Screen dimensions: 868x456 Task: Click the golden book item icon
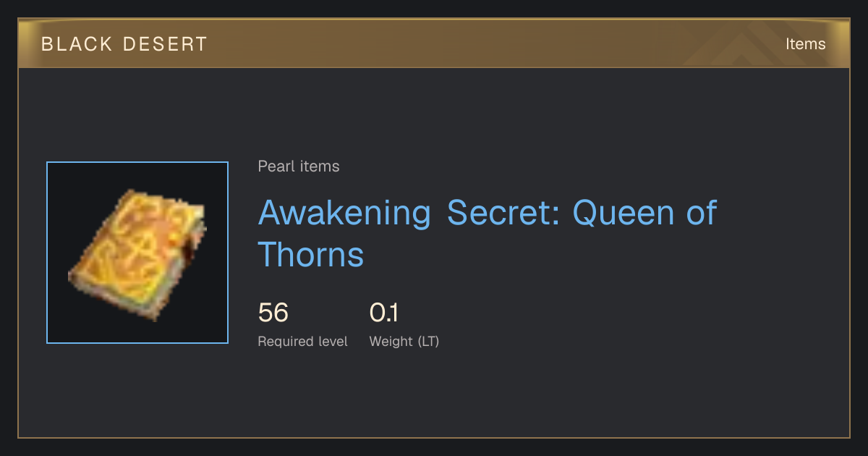[137, 253]
